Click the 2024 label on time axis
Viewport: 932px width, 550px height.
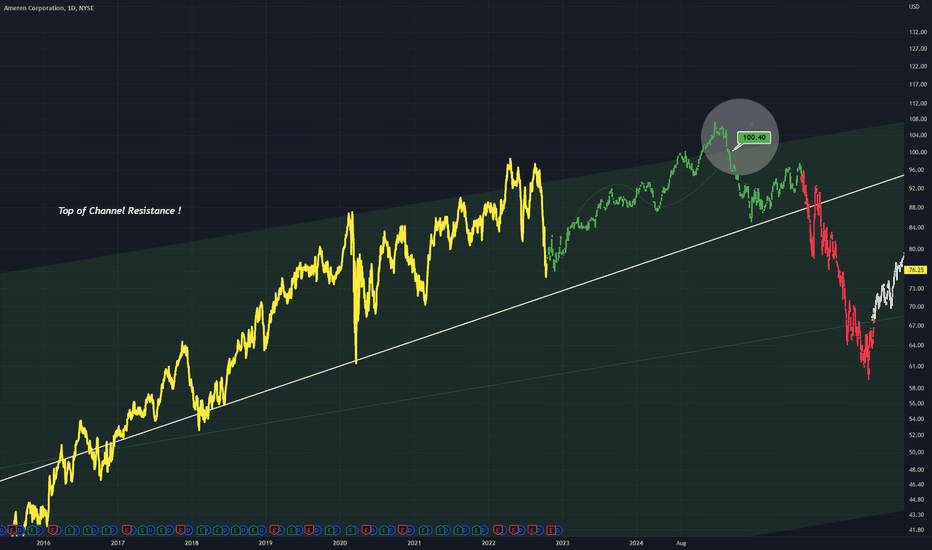636,543
